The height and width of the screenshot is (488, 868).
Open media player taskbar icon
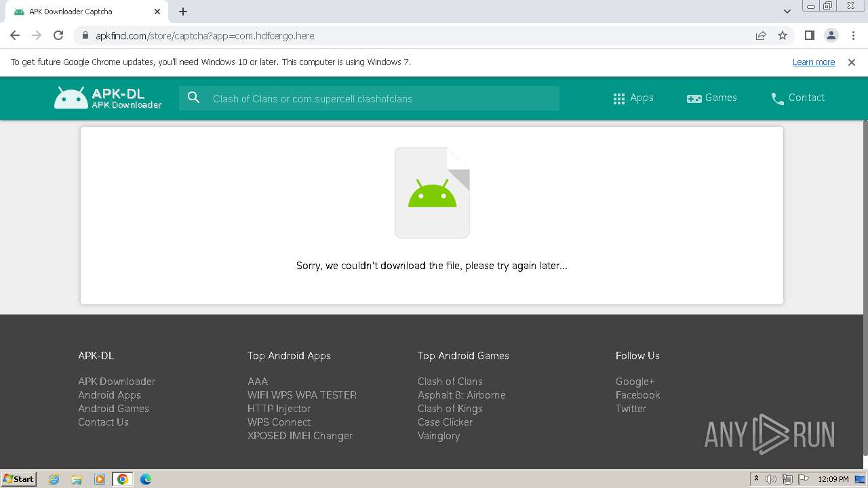(100, 479)
